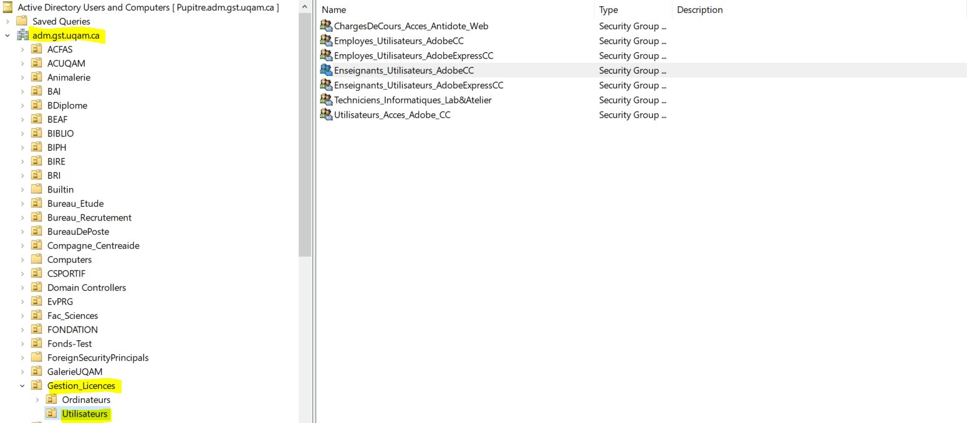Viewport: 980px width, 423px height.
Task: Select the Techniciens_Informatiques_Lab&Atelier group name
Action: click(x=413, y=100)
